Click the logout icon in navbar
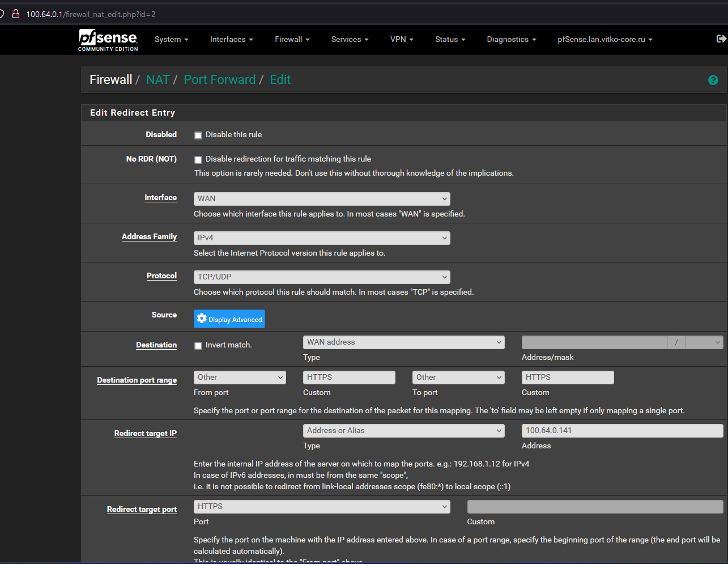 click(721, 39)
